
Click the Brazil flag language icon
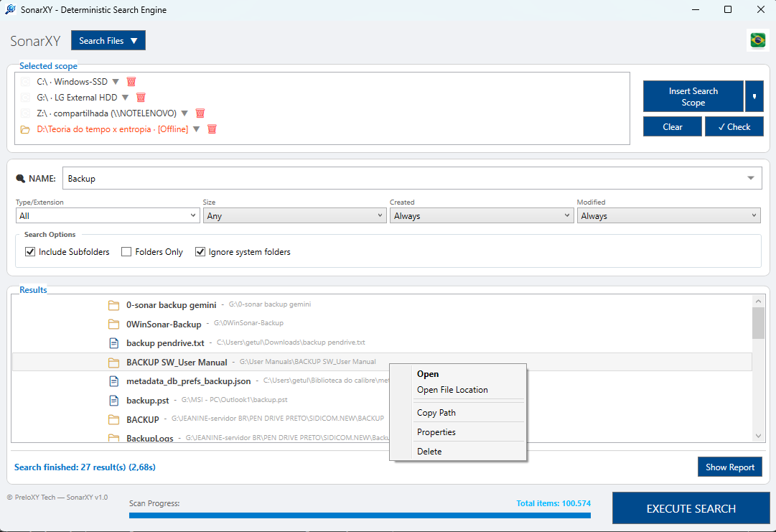point(757,40)
